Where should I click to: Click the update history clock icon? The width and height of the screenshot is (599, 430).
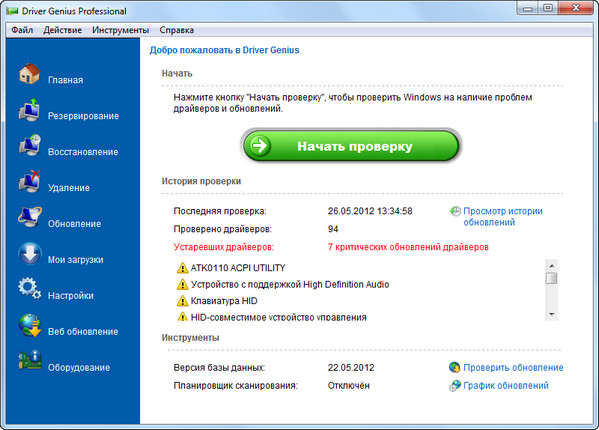[x=455, y=211]
